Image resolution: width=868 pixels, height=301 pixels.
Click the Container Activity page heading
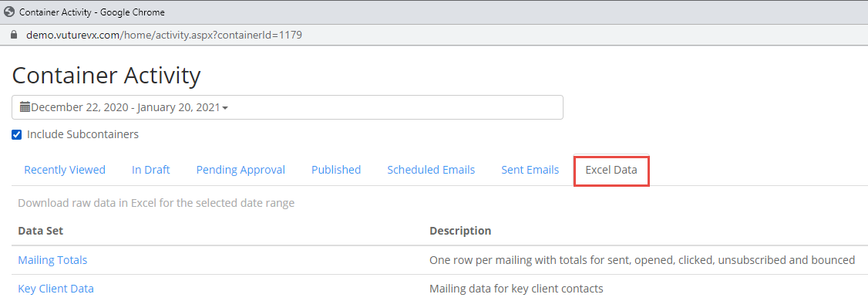point(106,75)
